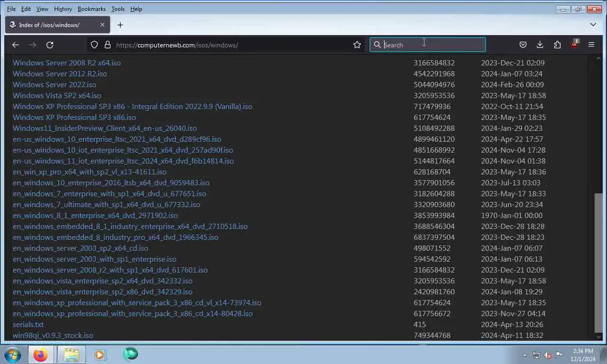
Task: Download en_windows_vista_enterprise_sp2_x86 iso
Action: pyautogui.click(x=102, y=291)
